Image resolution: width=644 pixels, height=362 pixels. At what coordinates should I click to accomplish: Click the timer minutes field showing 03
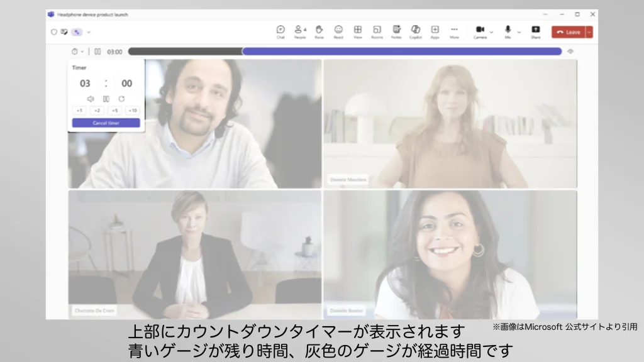point(85,84)
